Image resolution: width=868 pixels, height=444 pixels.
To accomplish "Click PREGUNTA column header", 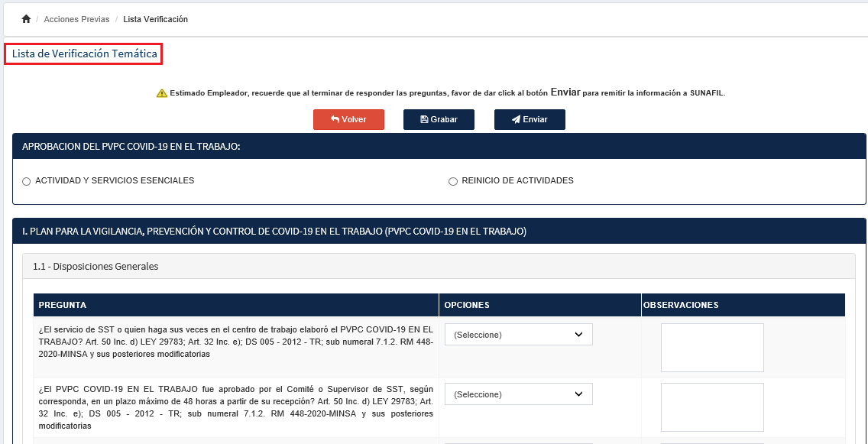I will point(236,305).
